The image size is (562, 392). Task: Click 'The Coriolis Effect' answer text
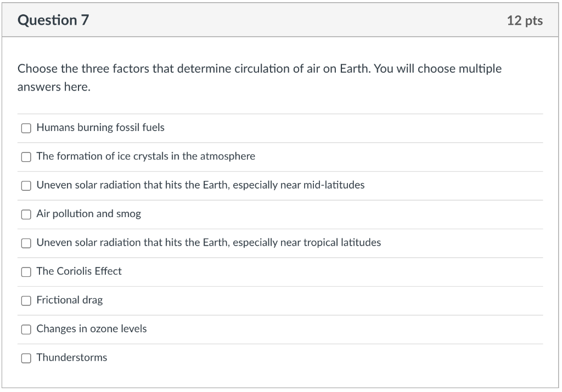point(79,271)
